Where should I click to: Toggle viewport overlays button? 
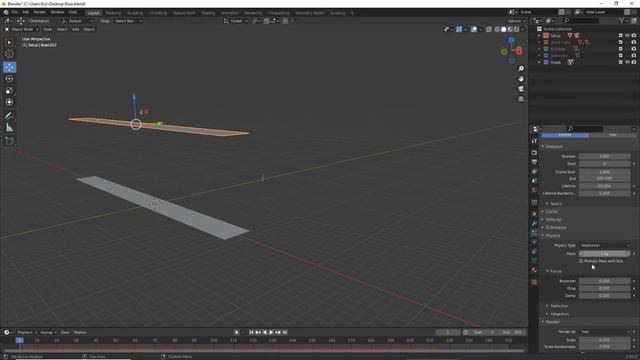[x=474, y=29]
